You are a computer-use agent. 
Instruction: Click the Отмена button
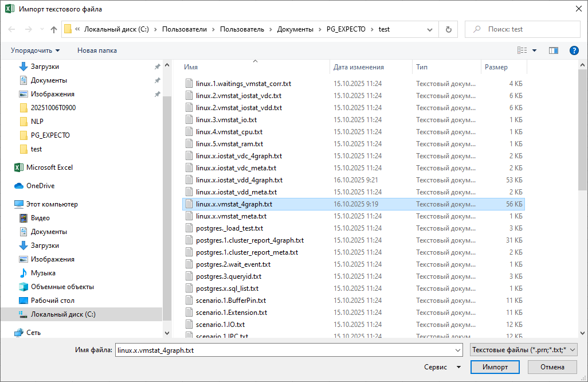tap(552, 367)
